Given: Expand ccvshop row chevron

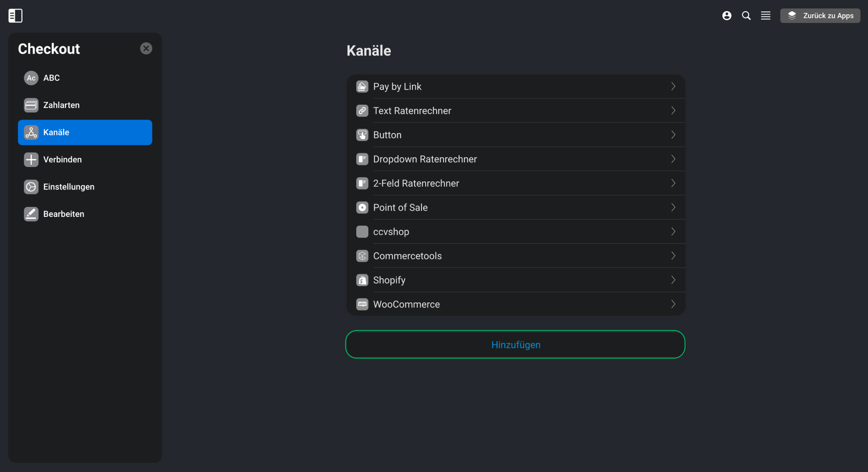Looking at the screenshot, I should (673, 231).
